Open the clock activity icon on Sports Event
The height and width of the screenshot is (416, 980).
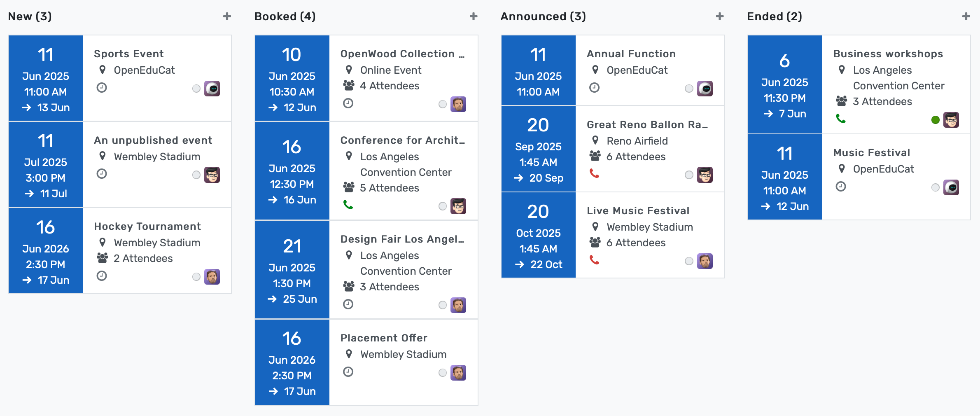pos(102,88)
